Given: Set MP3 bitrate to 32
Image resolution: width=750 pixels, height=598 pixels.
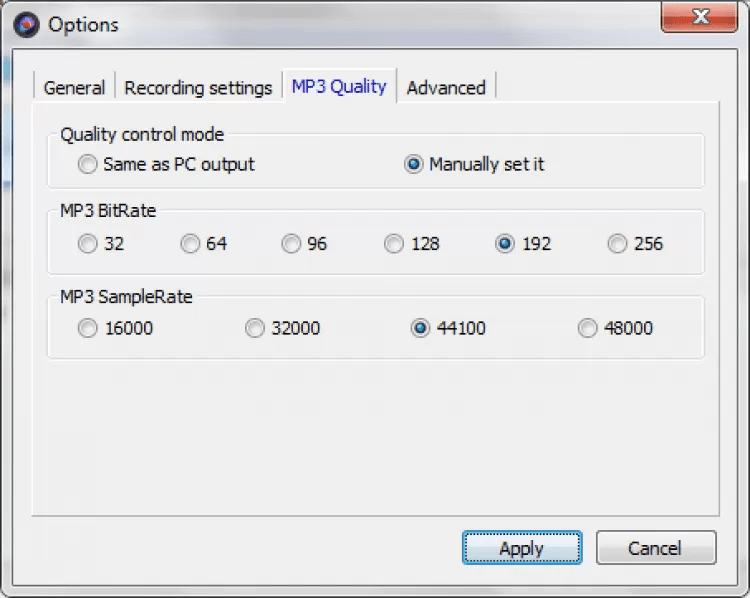Looking at the screenshot, I should coord(89,243).
